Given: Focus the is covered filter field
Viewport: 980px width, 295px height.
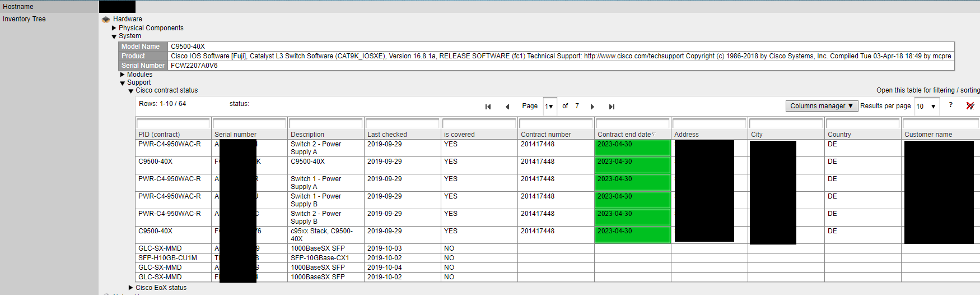Looking at the screenshot, I should (479, 123).
